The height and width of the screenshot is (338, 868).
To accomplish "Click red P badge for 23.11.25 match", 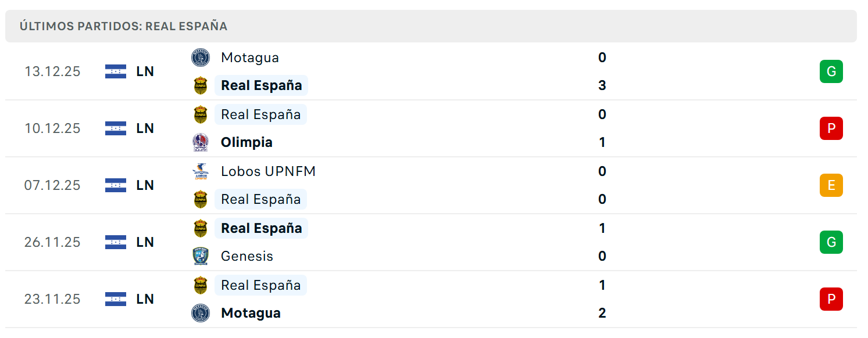I will (x=831, y=299).
